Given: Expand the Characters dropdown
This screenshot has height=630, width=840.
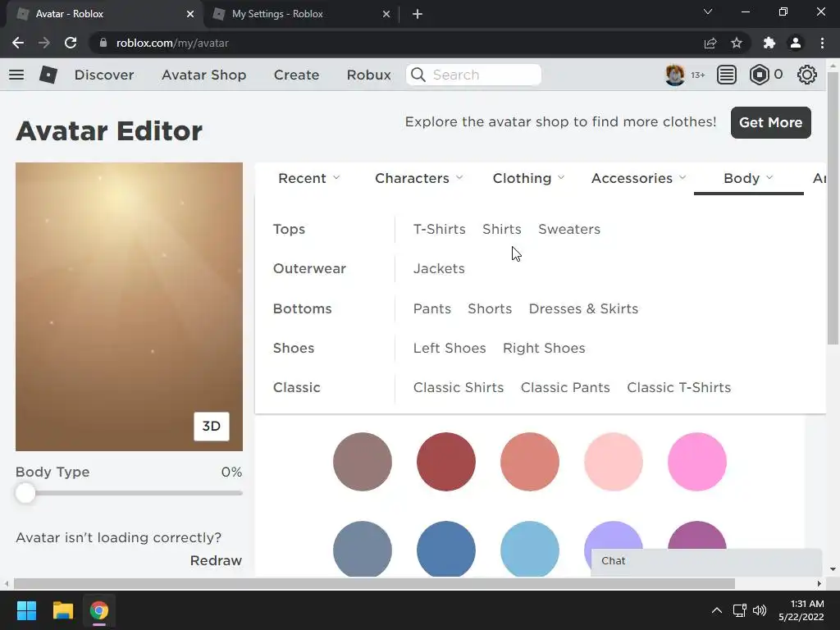Looking at the screenshot, I should [419, 178].
